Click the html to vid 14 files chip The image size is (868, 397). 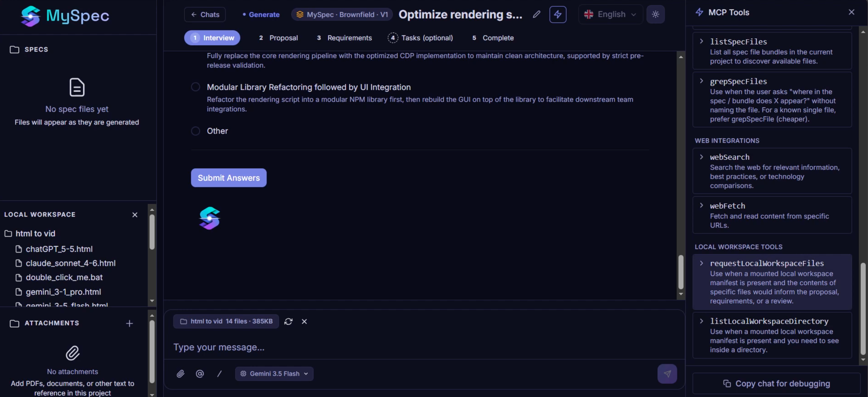point(226,321)
